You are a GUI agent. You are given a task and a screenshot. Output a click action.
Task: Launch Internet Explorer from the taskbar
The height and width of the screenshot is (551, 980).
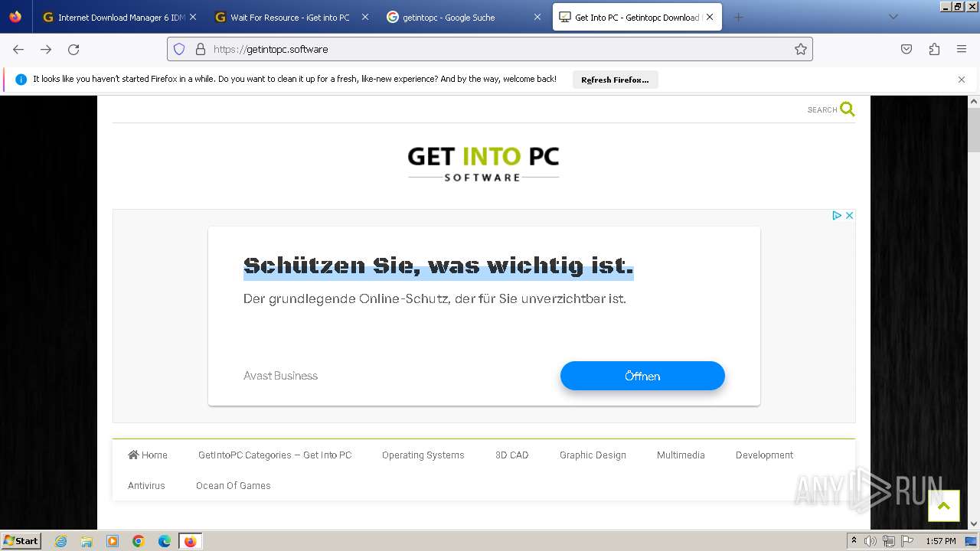tap(61, 541)
